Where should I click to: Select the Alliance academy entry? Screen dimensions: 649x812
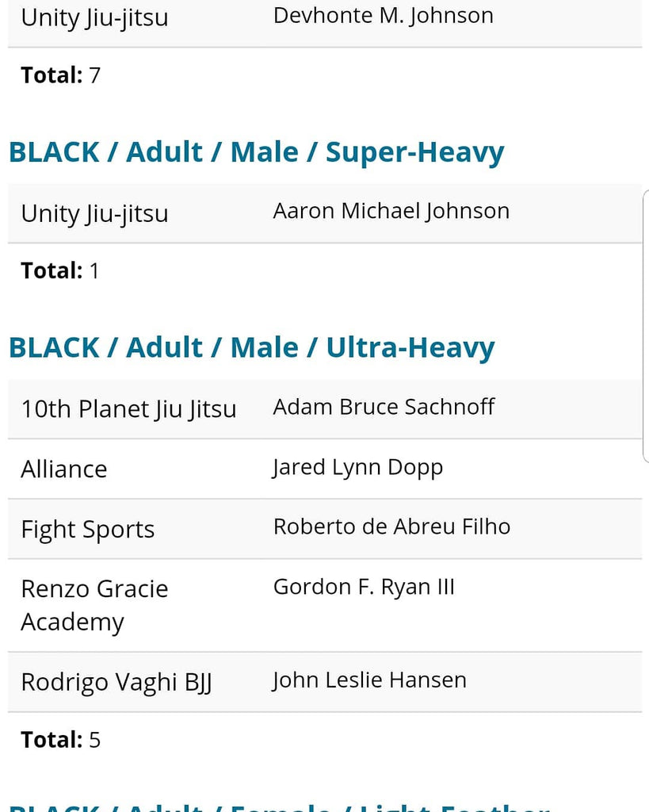point(64,469)
